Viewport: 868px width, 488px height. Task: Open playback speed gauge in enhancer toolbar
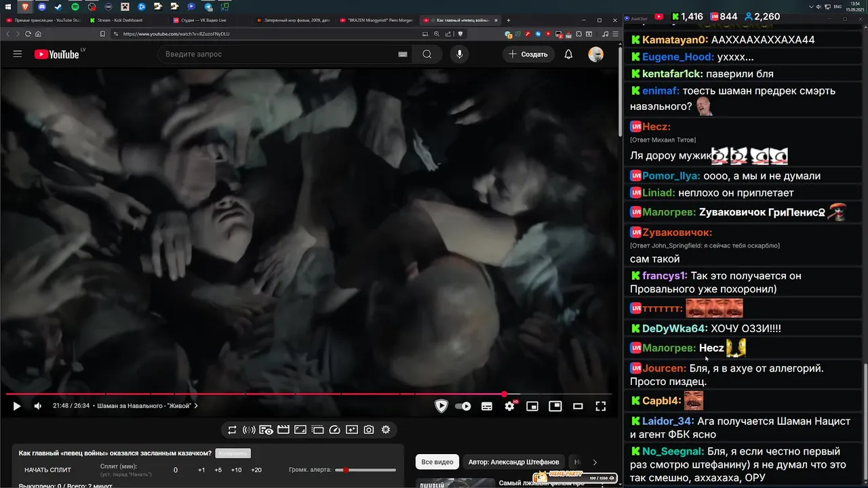click(334, 430)
